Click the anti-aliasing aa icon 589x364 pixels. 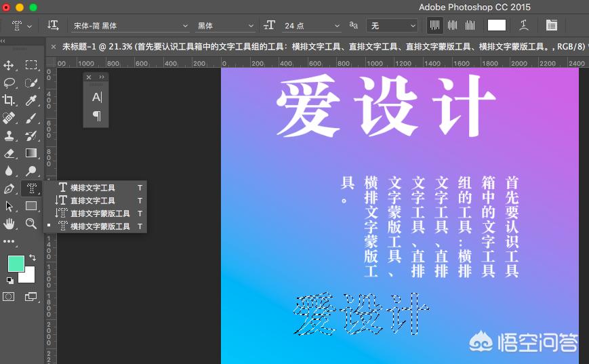pyautogui.click(x=354, y=26)
